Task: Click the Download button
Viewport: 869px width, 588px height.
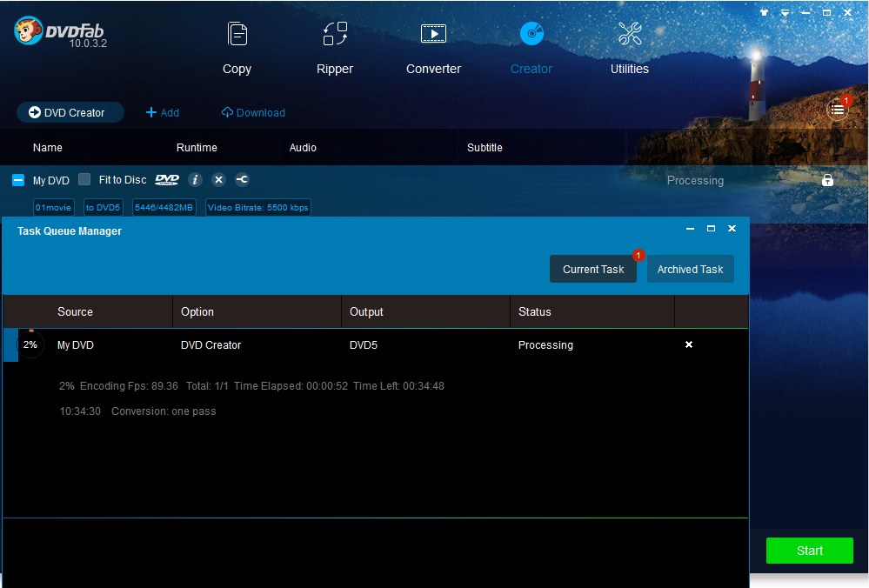Action: [253, 112]
